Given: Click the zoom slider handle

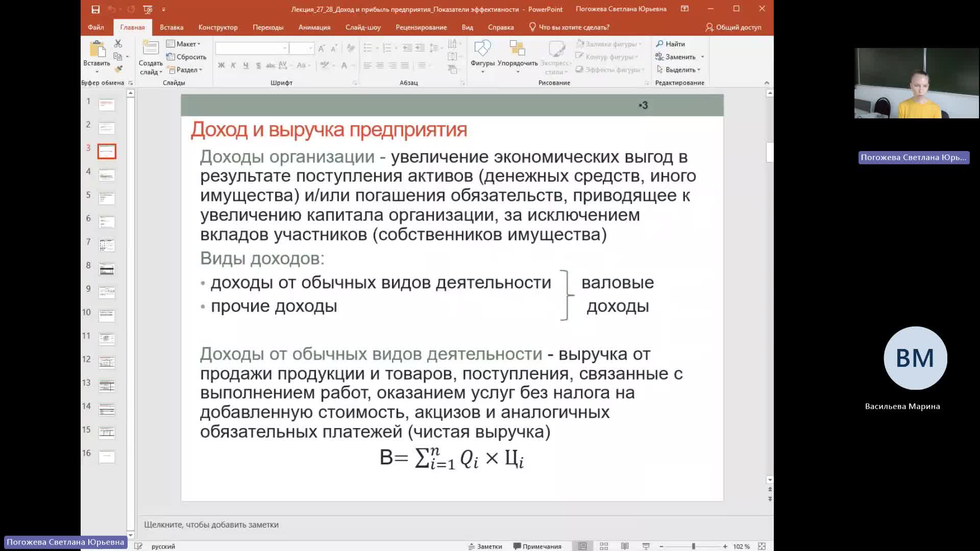Looking at the screenshot, I should [x=694, y=546].
